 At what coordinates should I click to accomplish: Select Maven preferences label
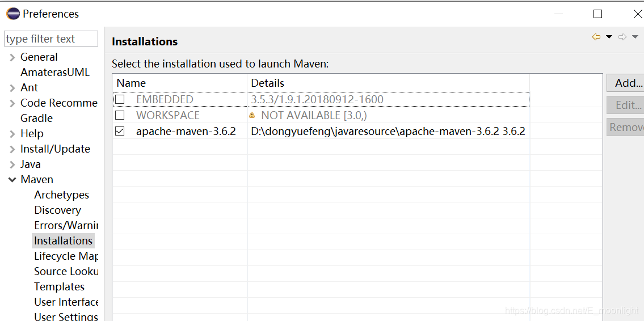coord(37,179)
